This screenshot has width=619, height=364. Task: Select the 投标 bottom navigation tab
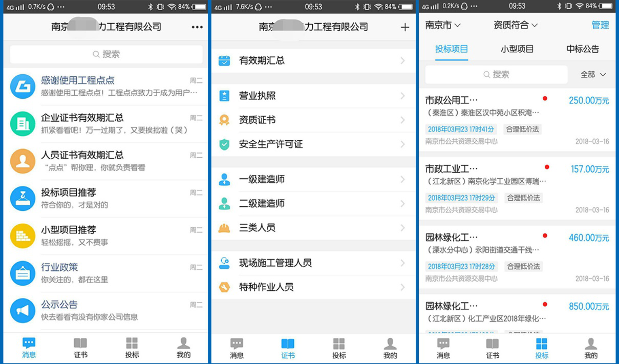click(x=541, y=348)
